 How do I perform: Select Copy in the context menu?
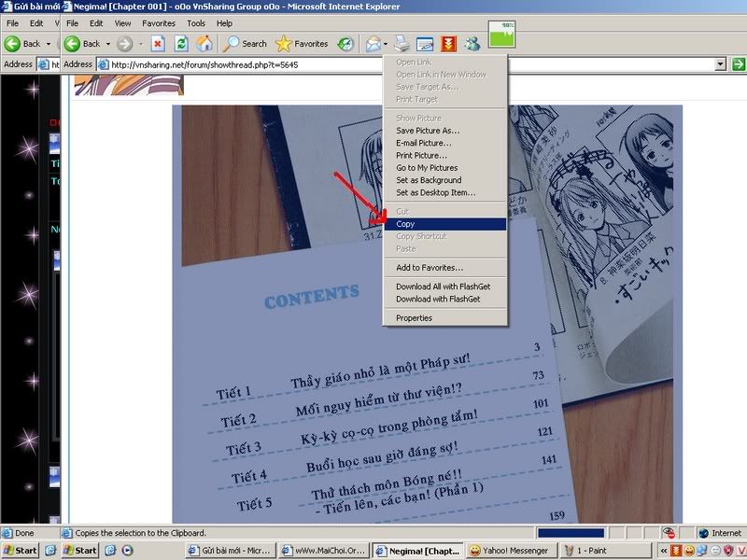445,224
